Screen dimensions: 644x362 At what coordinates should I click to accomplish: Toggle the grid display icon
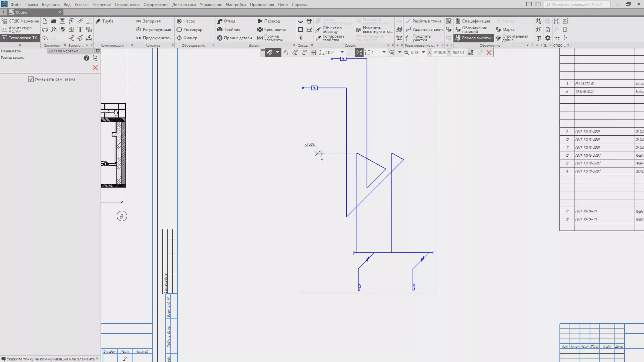(314, 53)
